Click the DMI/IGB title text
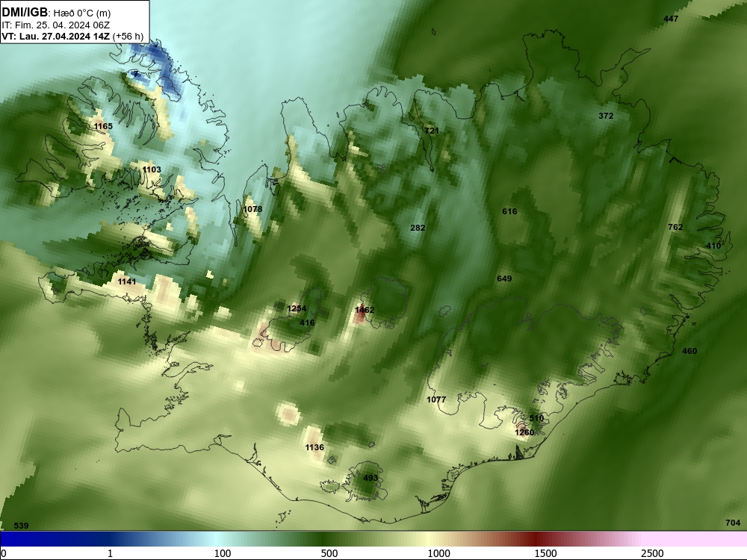The width and height of the screenshot is (747, 560). pos(25,13)
